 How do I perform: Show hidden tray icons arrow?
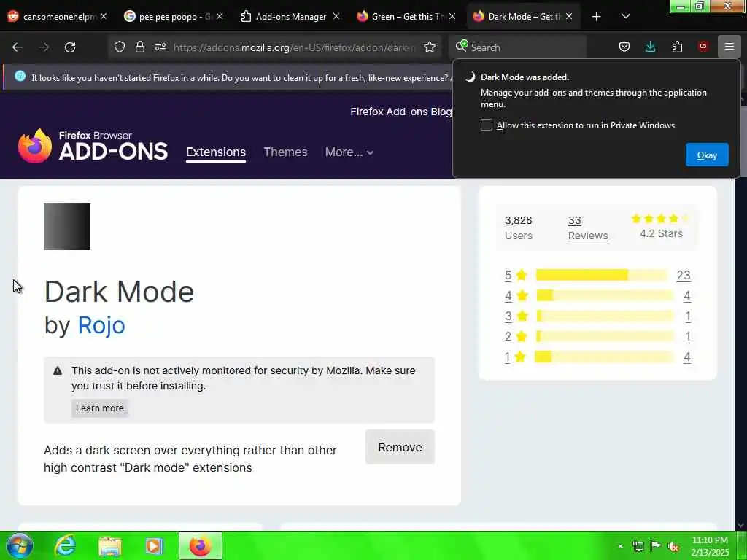[x=620, y=547]
